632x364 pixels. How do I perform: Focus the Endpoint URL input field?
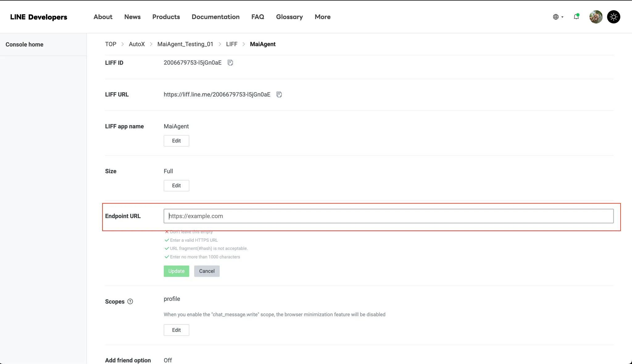pyautogui.click(x=388, y=216)
